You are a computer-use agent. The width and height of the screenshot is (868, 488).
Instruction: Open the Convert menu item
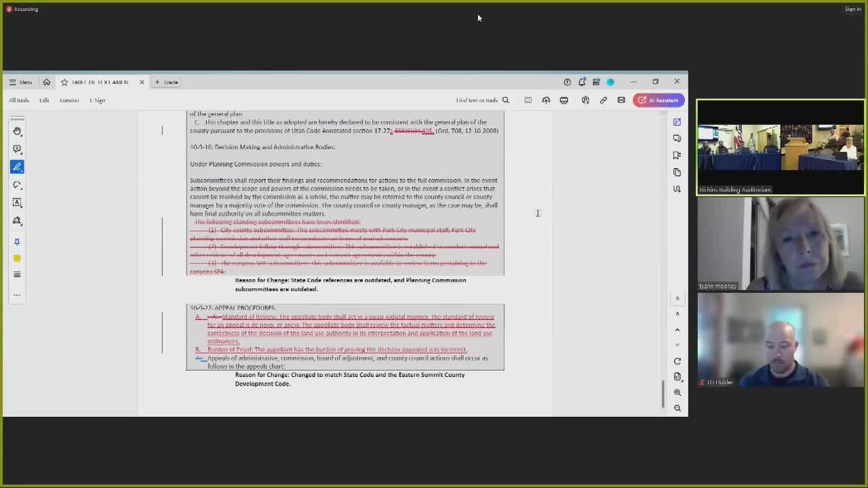pos(69,100)
